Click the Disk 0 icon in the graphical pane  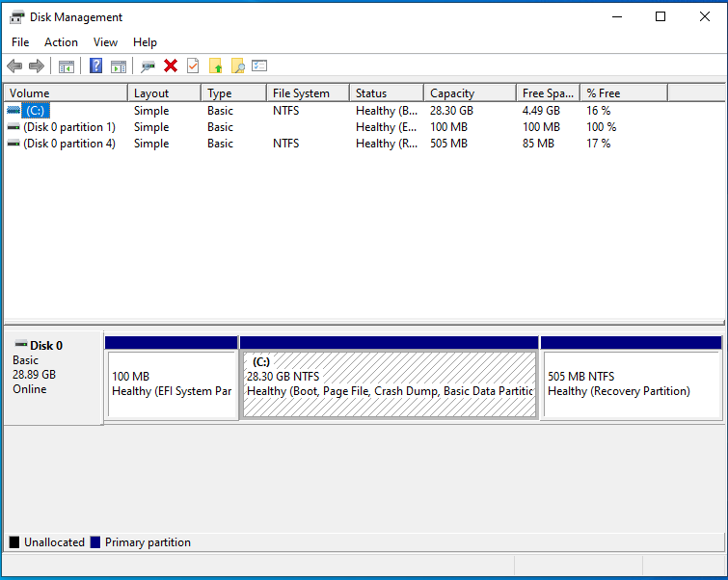coord(21,344)
